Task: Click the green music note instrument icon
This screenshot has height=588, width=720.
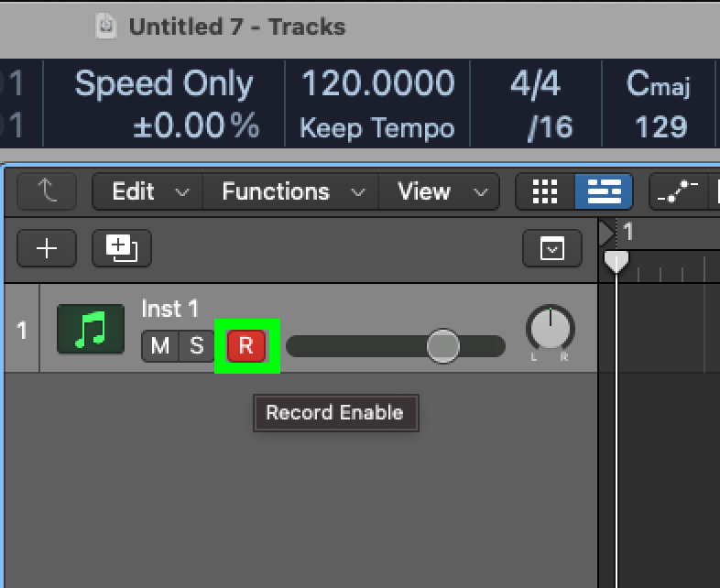Action: pos(91,329)
